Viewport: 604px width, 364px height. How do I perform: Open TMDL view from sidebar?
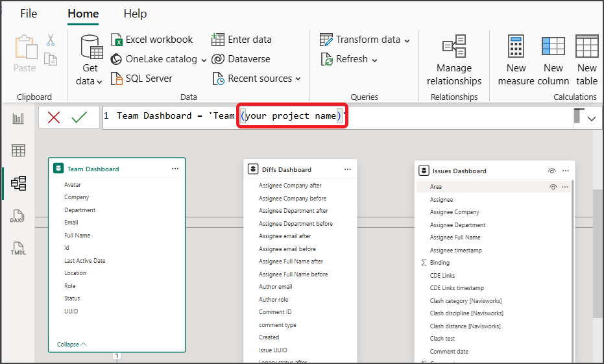18,249
